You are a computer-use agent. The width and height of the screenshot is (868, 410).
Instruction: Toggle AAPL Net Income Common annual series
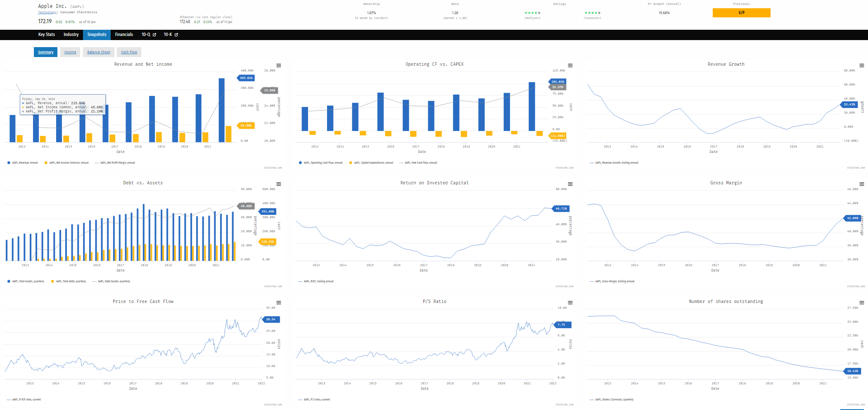pos(66,163)
